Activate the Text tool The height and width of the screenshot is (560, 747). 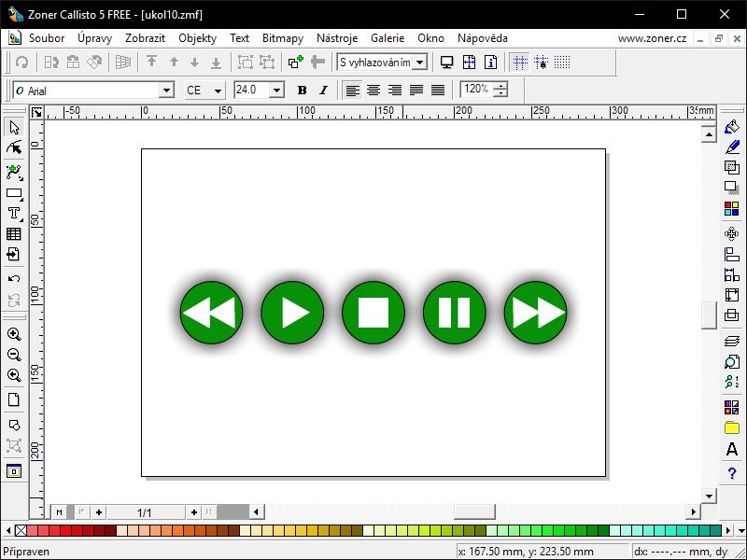click(14, 214)
